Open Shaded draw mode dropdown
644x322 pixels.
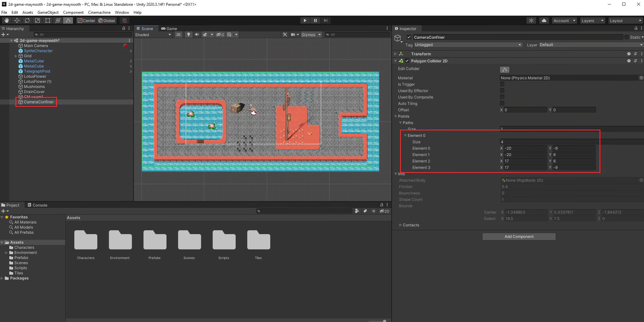(x=153, y=35)
